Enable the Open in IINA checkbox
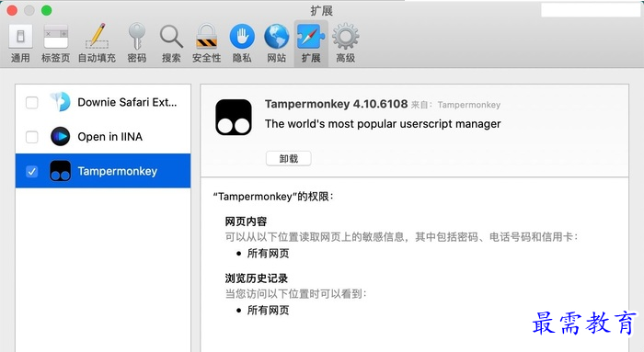The height and width of the screenshot is (352, 644). coord(31,137)
